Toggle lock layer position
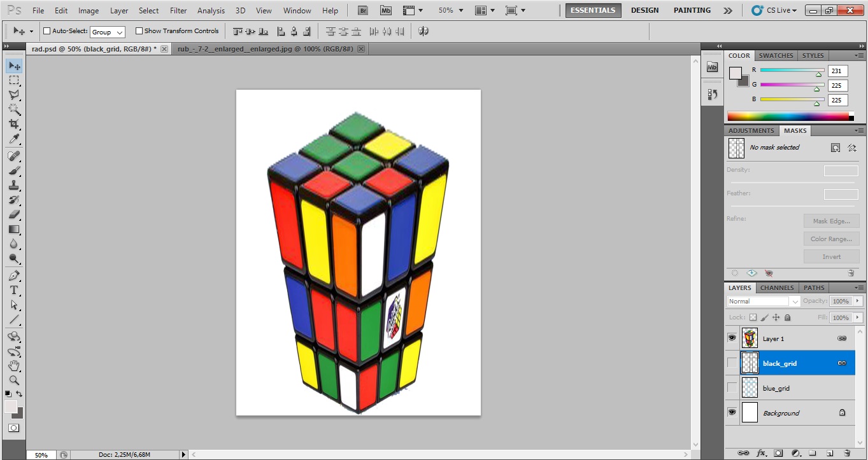The height and width of the screenshot is (460, 868). tap(776, 317)
